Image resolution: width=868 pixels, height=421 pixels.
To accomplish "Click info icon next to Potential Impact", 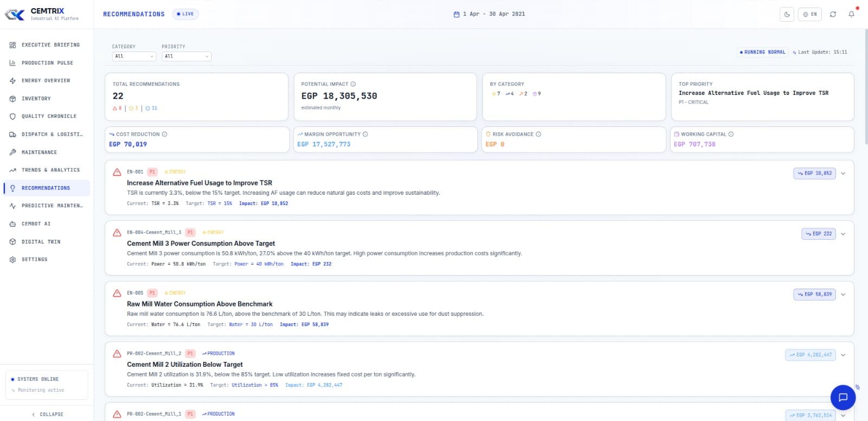I will point(353,84).
